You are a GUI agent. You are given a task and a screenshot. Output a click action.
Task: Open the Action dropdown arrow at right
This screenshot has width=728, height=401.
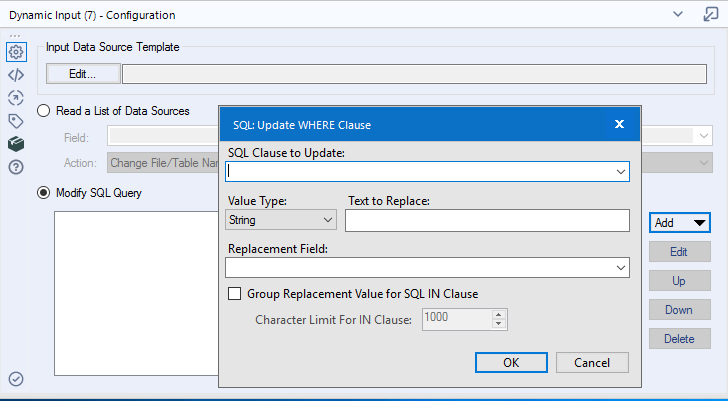pyautogui.click(x=703, y=163)
